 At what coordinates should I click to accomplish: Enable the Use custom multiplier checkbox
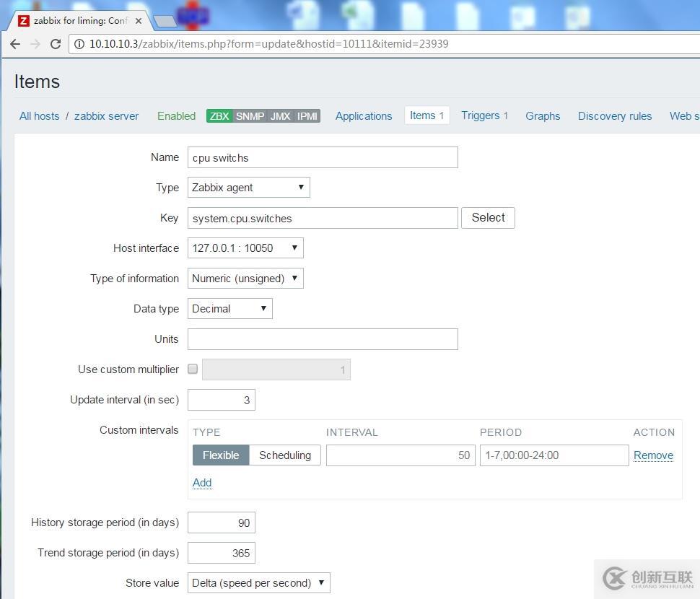pyautogui.click(x=193, y=369)
